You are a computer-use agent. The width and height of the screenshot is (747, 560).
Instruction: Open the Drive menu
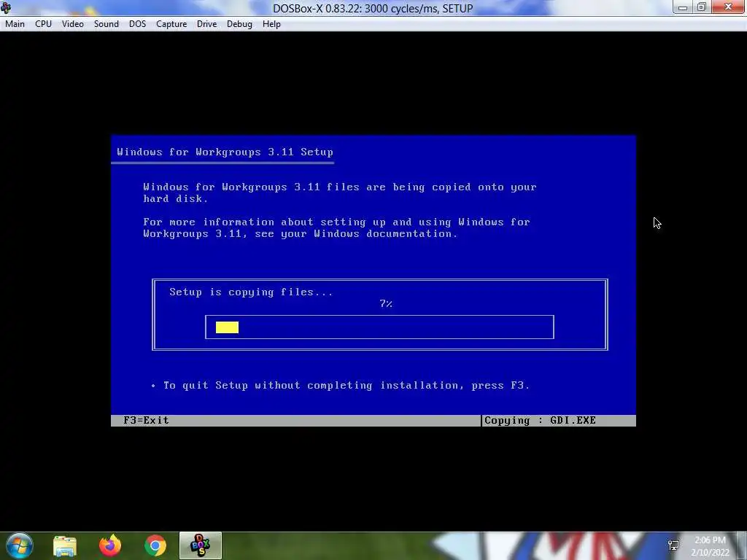[206, 24]
